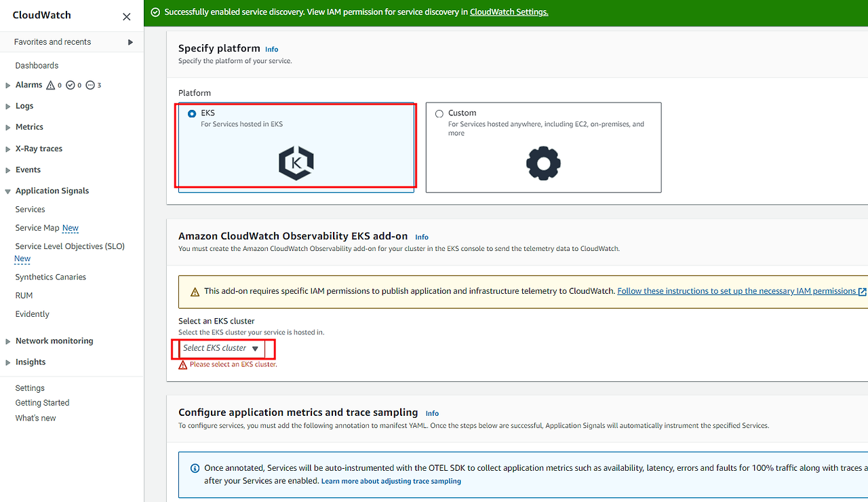Expand the Alarms section arrow
This screenshot has width=868, height=502.
click(x=7, y=85)
